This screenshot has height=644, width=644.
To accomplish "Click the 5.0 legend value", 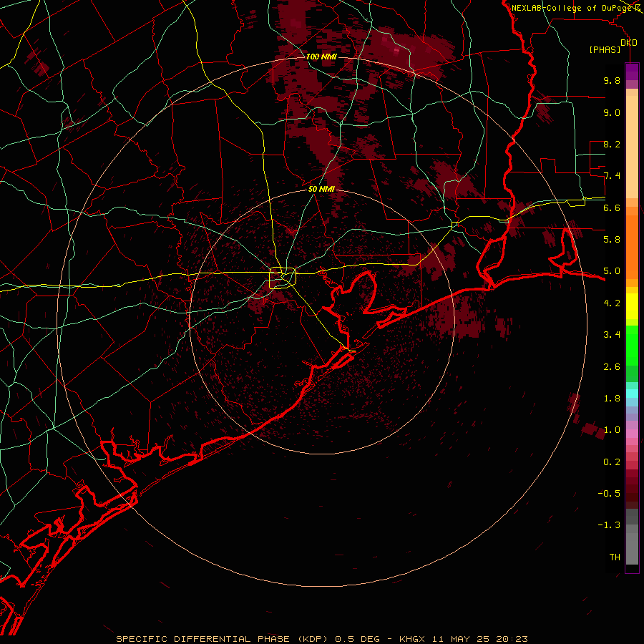I will pyautogui.click(x=612, y=271).
